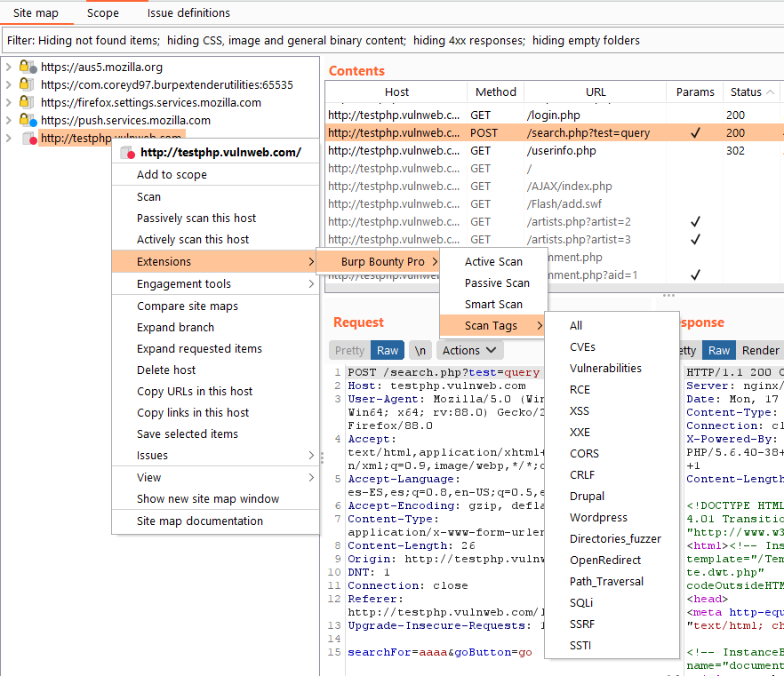Screen dimensions: 784x676
Task: Expand the com.coreyd97.burpextenderutilities tree node
Action: pyautogui.click(x=9, y=84)
